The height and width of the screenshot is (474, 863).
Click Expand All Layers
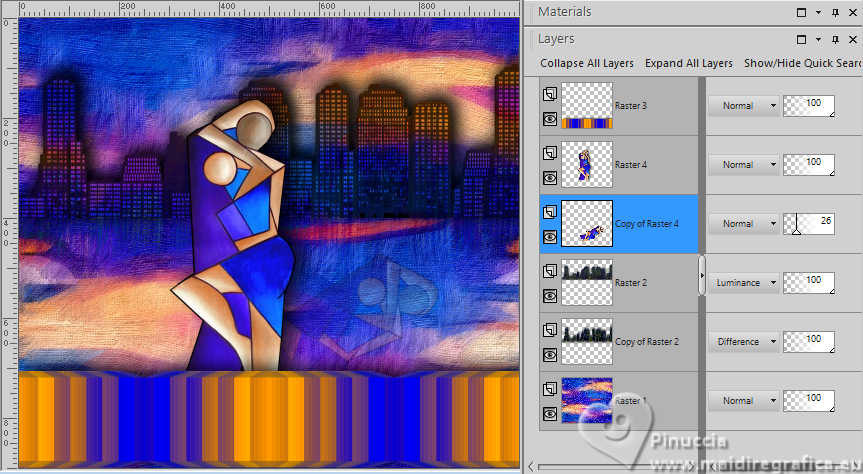(689, 63)
